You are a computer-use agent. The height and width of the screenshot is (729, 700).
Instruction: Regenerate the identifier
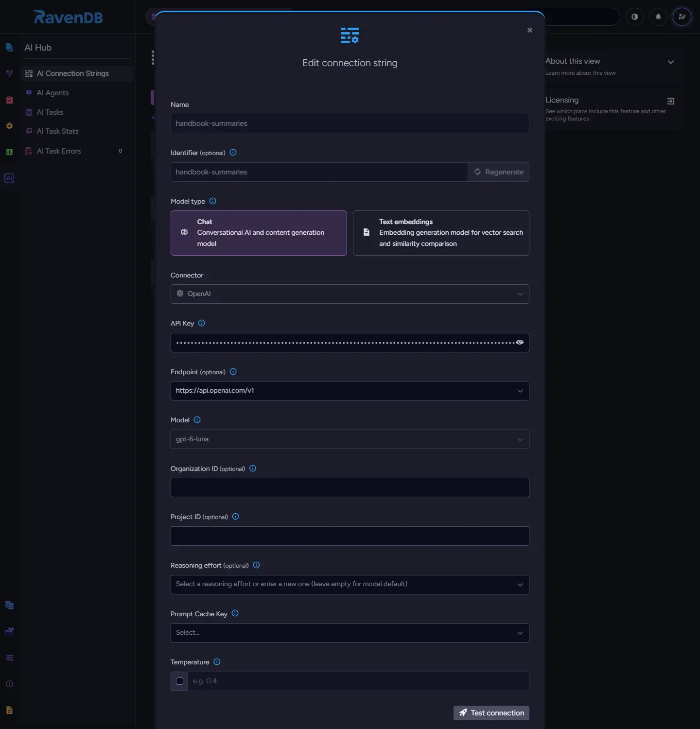coord(499,172)
